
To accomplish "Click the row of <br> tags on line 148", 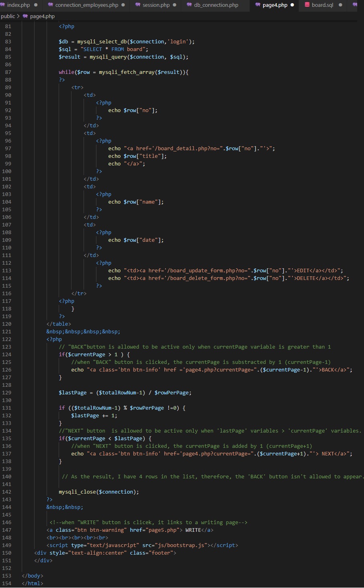I will pos(77,538).
